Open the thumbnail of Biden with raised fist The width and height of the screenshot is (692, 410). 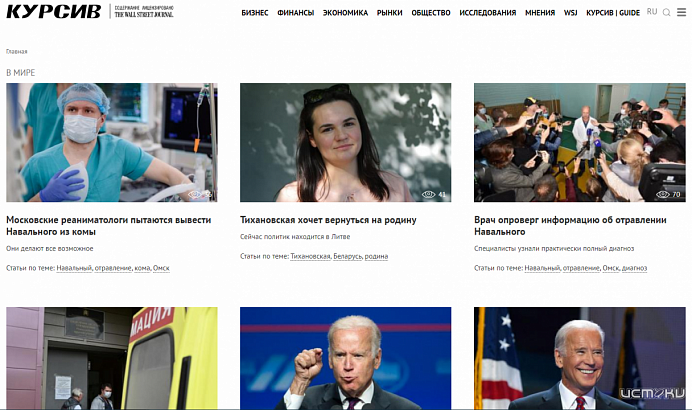(345, 358)
